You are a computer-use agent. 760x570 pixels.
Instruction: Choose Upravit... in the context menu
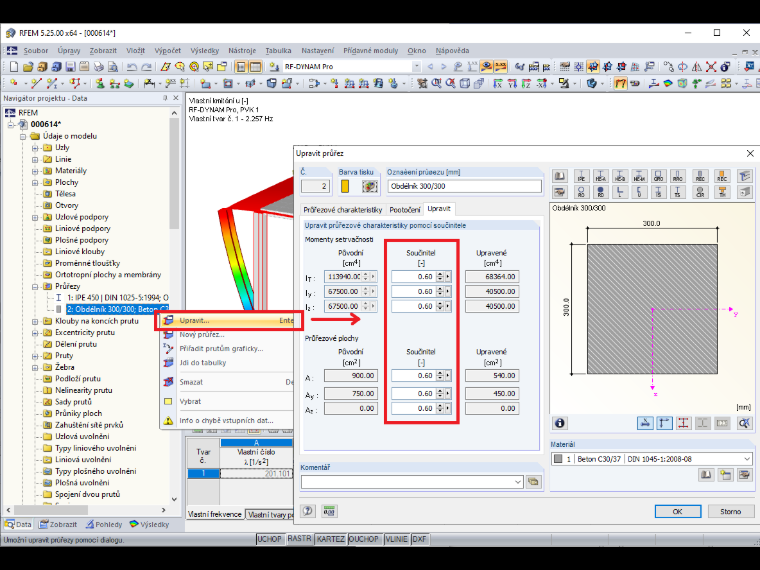(229, 320)
